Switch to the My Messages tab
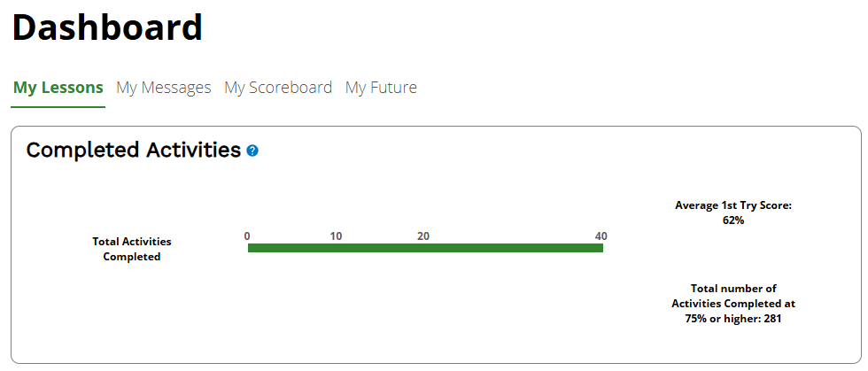The image size is (868, 371). point(164,88)
